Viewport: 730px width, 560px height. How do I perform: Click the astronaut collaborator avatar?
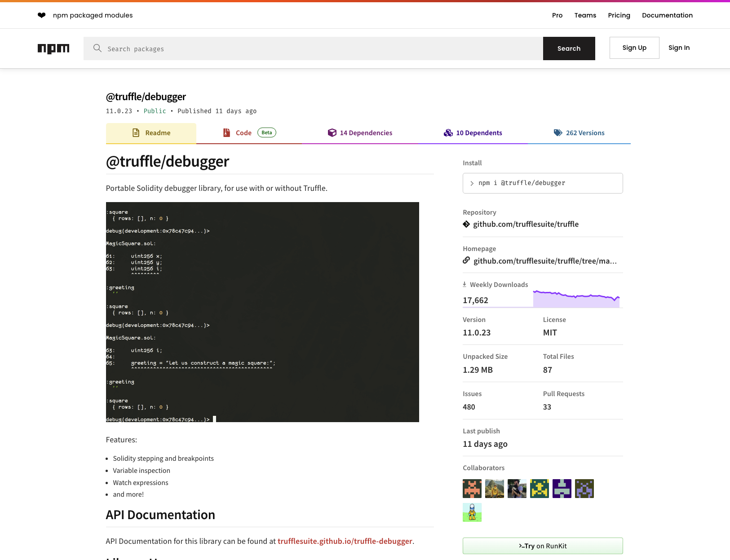point(472,512)
